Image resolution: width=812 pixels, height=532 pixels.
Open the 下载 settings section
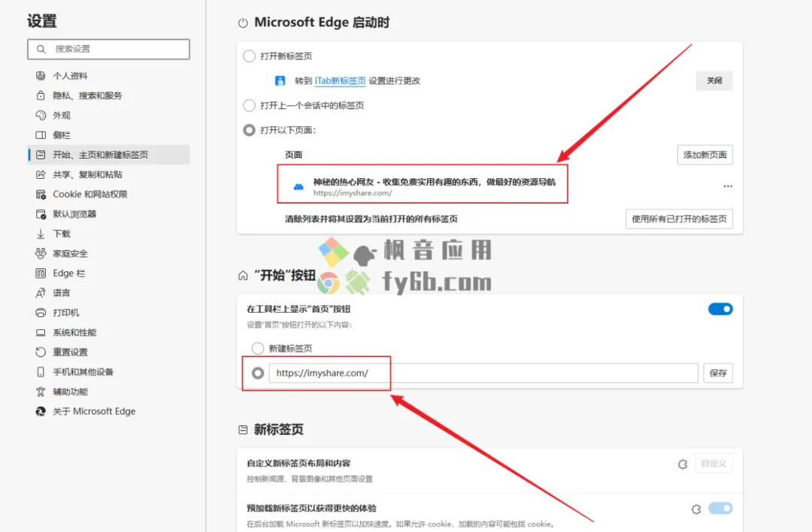(x=109, y=234)
